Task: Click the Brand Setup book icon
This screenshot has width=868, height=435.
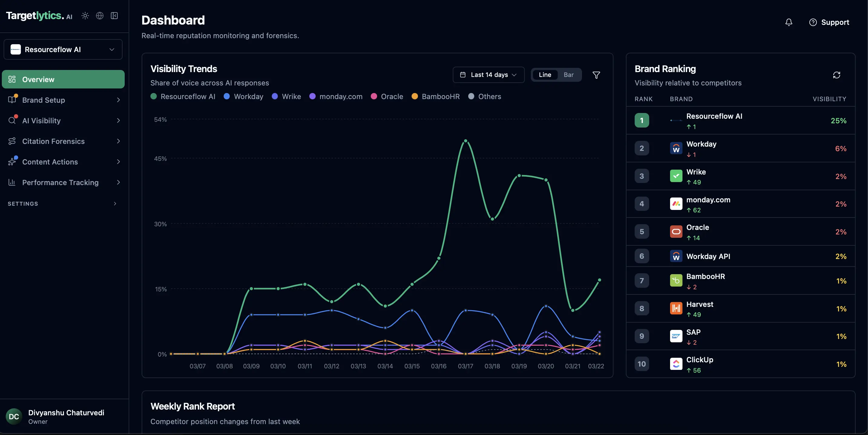Action: coord(12,100)
